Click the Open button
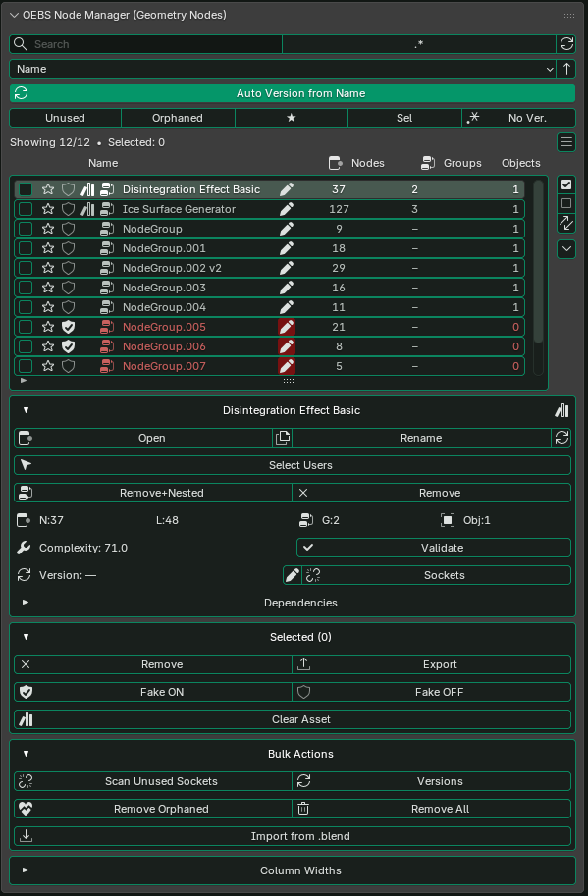The height and width of the screenshot is (896, 588). [x=143, y=438]
